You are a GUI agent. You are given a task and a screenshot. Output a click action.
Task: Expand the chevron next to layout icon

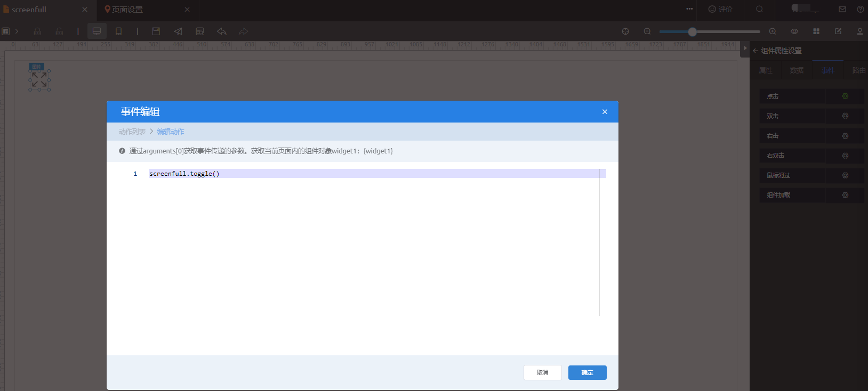pyautogui.click(x=17, y=31)
